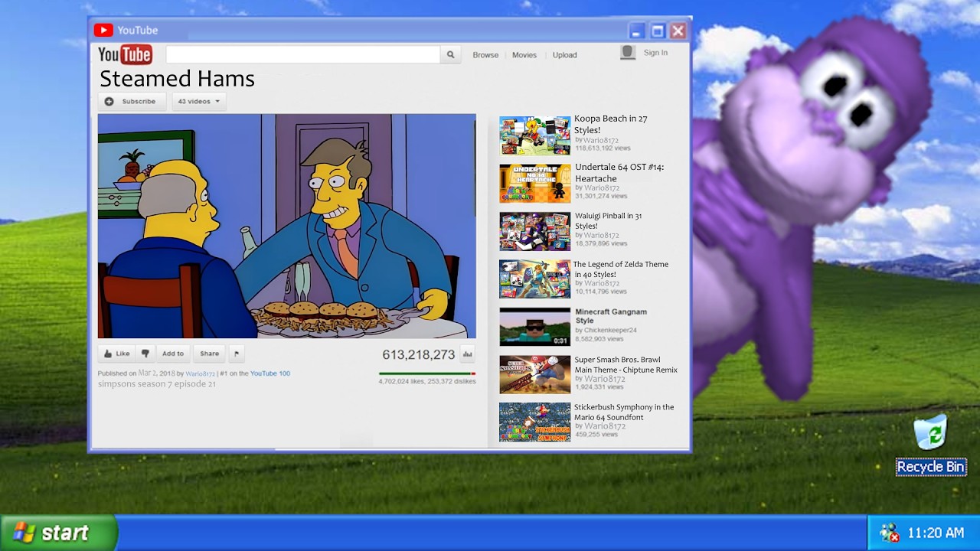Click the Undertale 64 OST #14 title
The width and height of the screenshot is (980, 551).
pyautogui.click(x=619, y=173)
